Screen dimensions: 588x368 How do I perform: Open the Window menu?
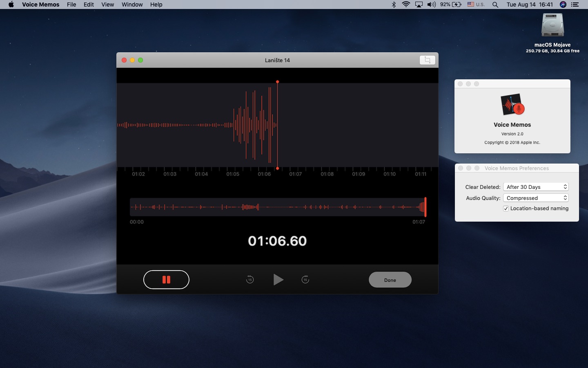132,4
